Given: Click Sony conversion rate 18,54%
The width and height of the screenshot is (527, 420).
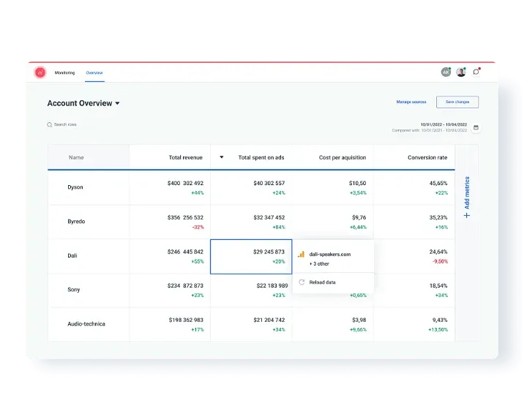Looking at the screenshot, I should 438,285.
